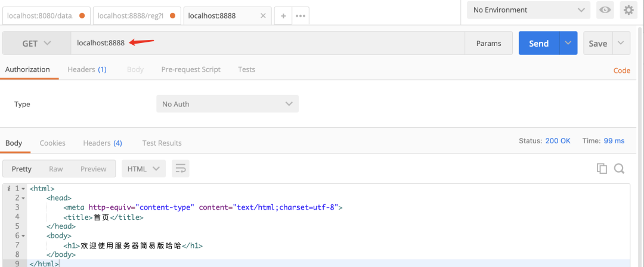Switch response view to Preview

(93, 168)
